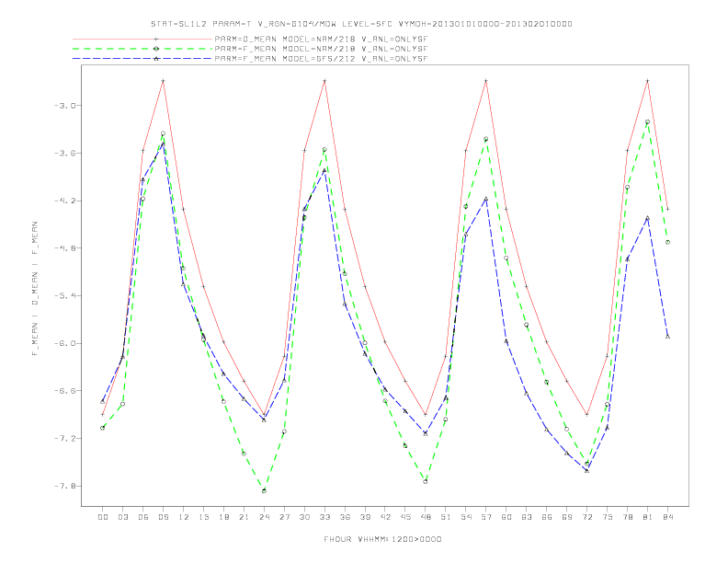The width and height of the screenshot is (728, 563).
Task: Click the x-axis tick label 06
Action: (x=143, y=517)
